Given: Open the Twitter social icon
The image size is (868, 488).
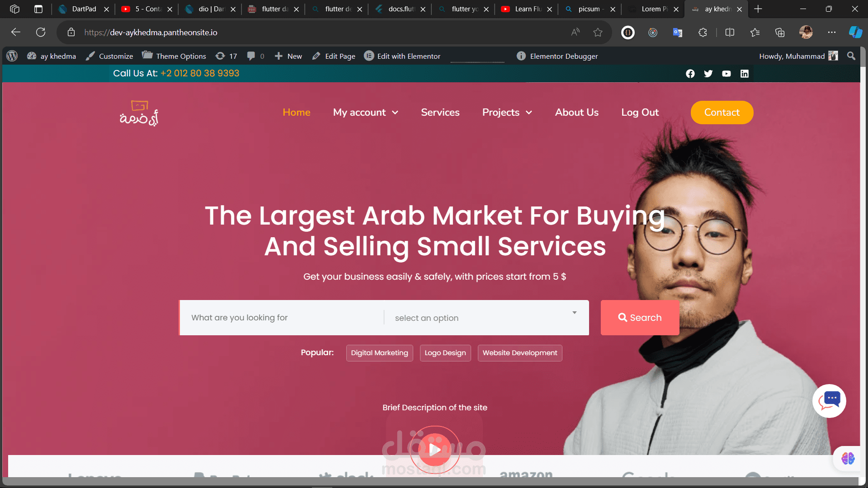Looking at the screenshot, I should 708,74.
